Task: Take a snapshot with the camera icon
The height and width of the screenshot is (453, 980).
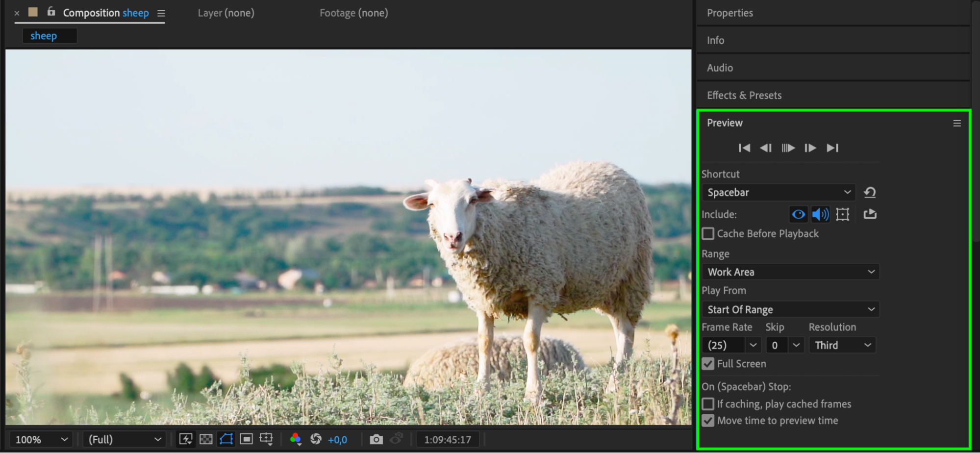Action: [x=376, y=439]
